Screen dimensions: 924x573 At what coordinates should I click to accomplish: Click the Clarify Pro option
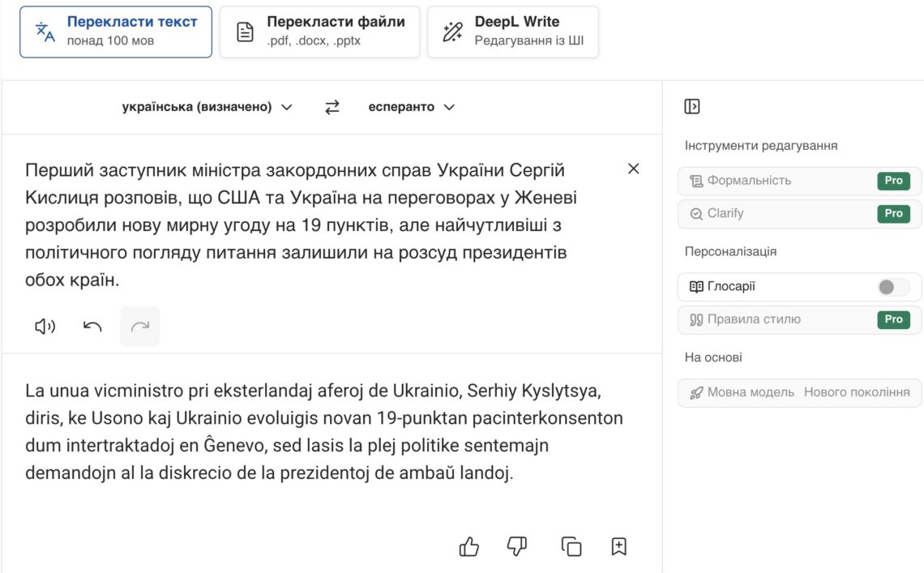pyautogui.click(x=799, y=214)
